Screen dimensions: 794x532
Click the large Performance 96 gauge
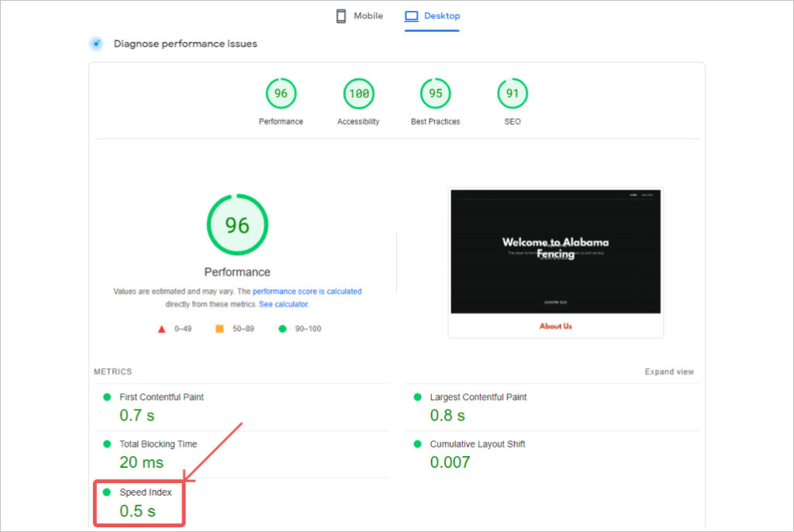click(237, 225)
